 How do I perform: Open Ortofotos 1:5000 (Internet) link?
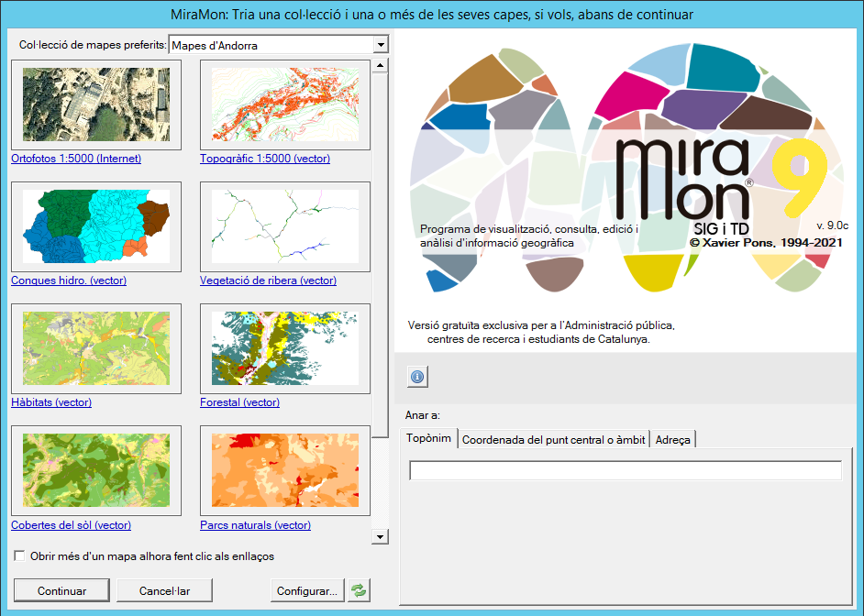pyautogui.click(x=76, y=159)
